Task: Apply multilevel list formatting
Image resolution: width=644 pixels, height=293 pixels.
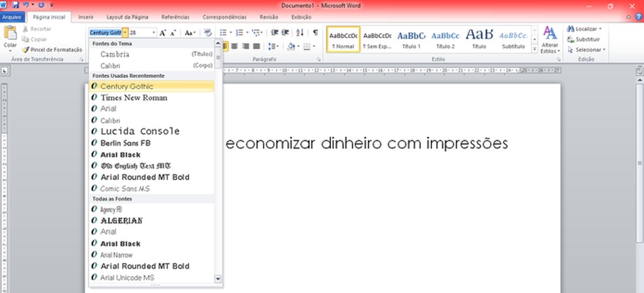Action: coord(256,33)
